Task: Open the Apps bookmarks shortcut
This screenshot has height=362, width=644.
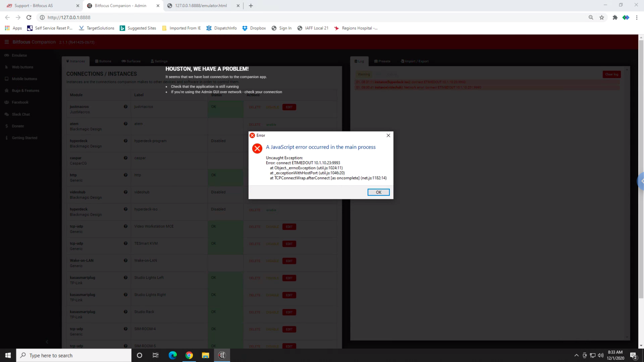Action: pos(13,28)
